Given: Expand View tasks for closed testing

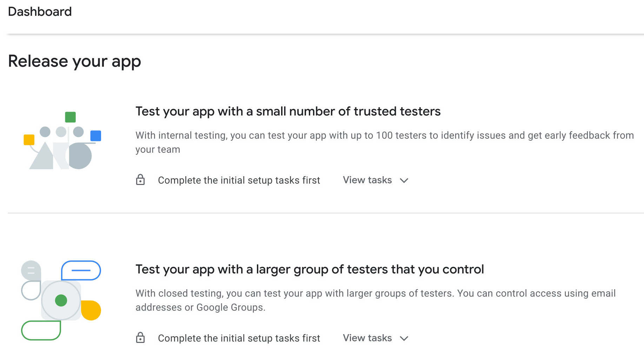Looking at the screenshot, I should point(376,338).
